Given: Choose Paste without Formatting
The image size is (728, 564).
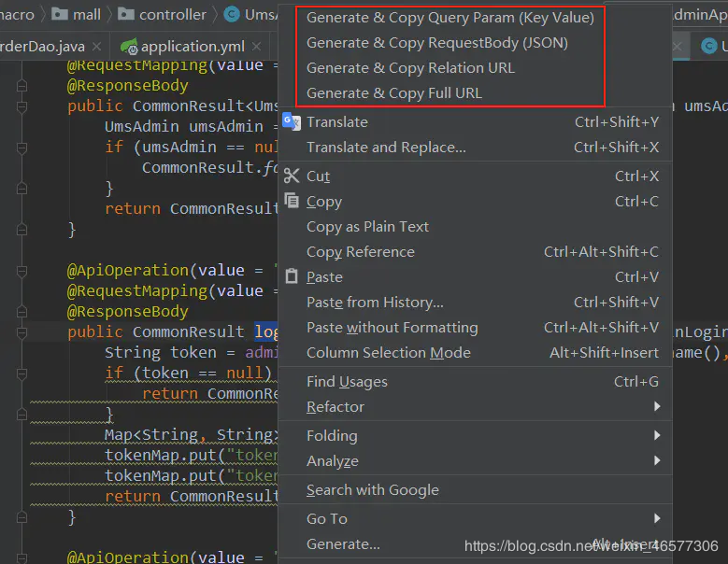Looking at the screenshot, I should 476,328.
